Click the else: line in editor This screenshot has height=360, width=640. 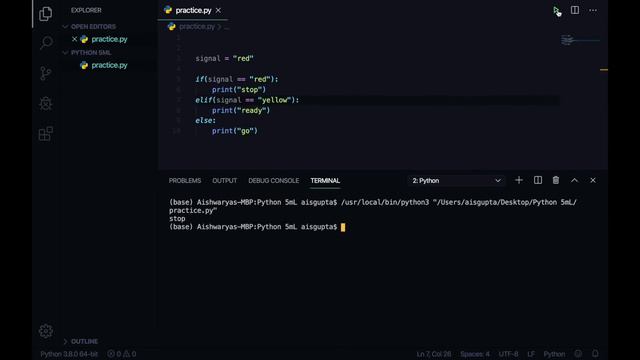[205, 120]
